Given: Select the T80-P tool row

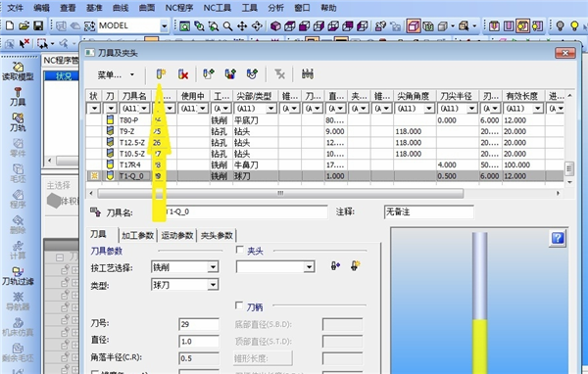Looking at the screenshot, I should click(x=324, y=120).
